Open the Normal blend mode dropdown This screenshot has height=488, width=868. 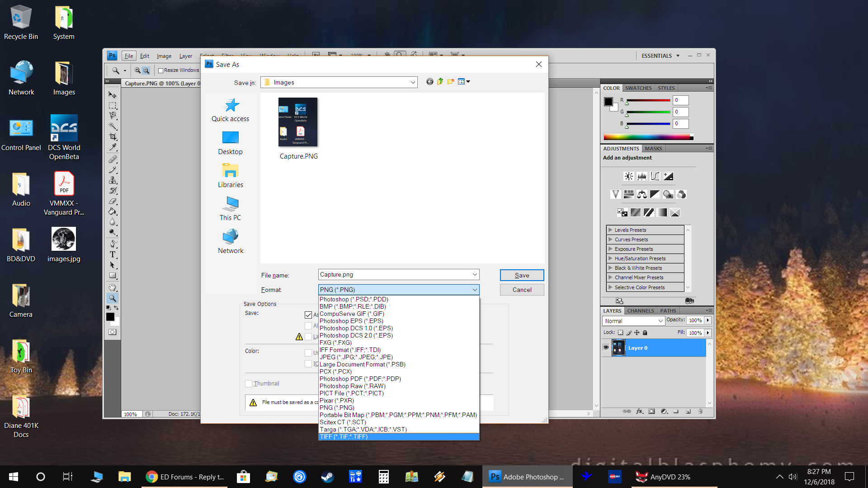tap(633, 321)
